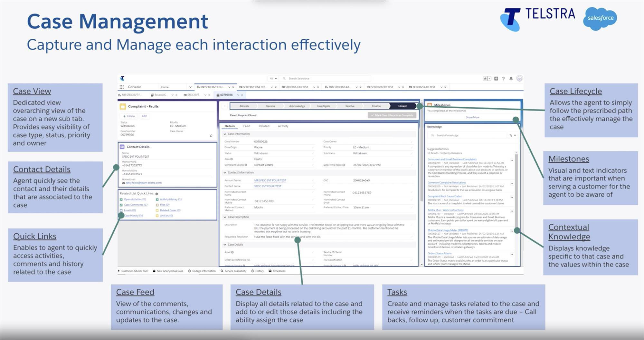Open the Home navigation dropdown chevron

pyautogui.click(x=190, y=87)
